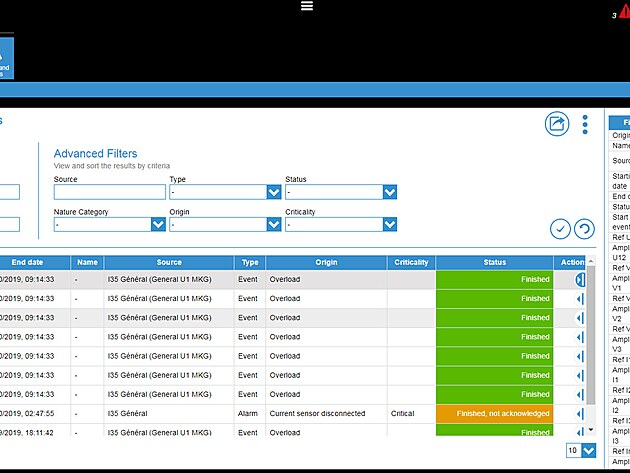The height and width of the screenshot is (473, 630).
Task: Select the blue events tab in top bar
Action: pyautogui.click(x=6, y=59)
